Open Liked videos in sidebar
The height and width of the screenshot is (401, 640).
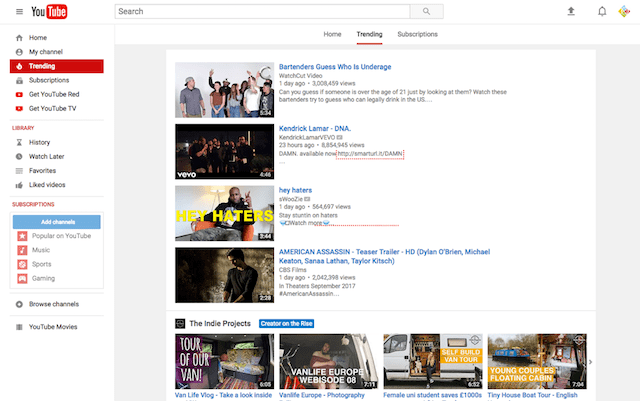click(48, 185)
